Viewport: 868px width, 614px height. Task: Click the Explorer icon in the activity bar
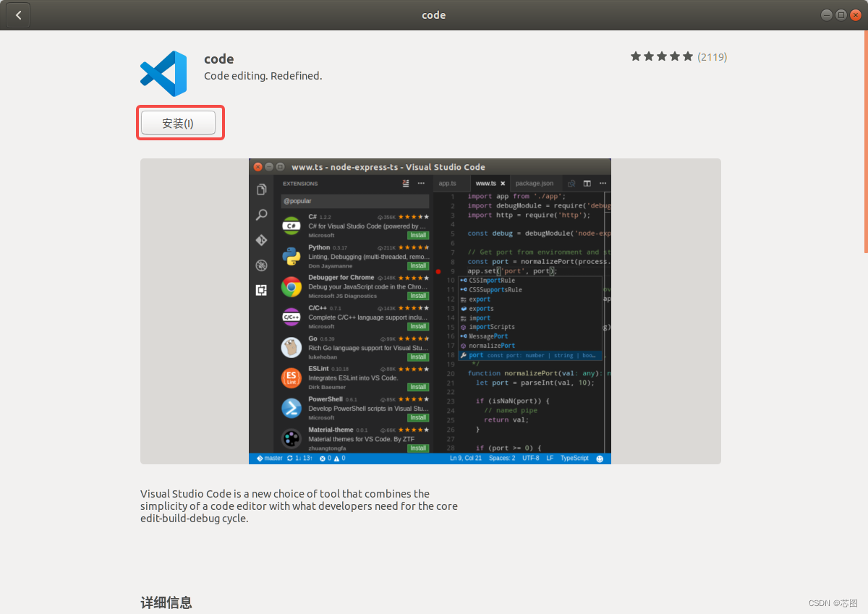click(261, 189)
